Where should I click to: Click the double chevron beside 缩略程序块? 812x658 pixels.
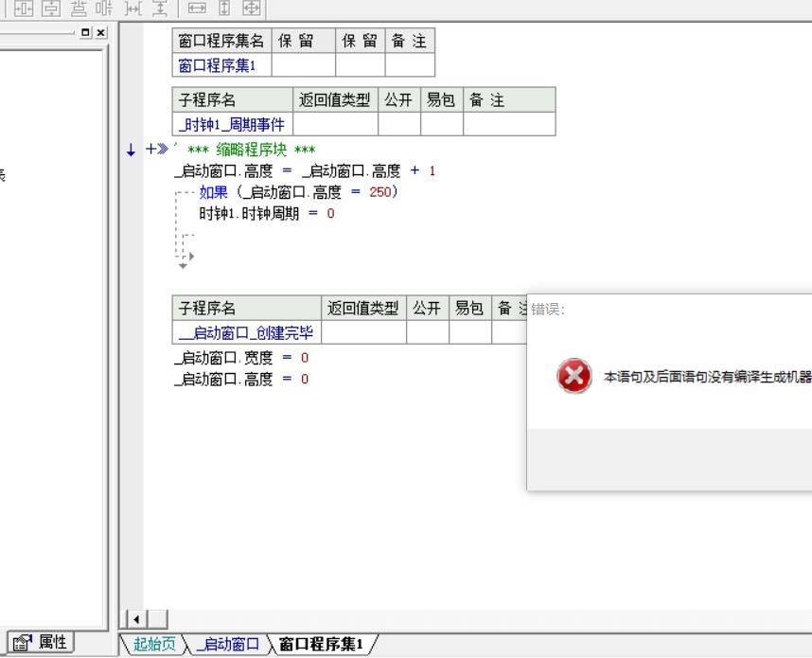tap(163, 150)
